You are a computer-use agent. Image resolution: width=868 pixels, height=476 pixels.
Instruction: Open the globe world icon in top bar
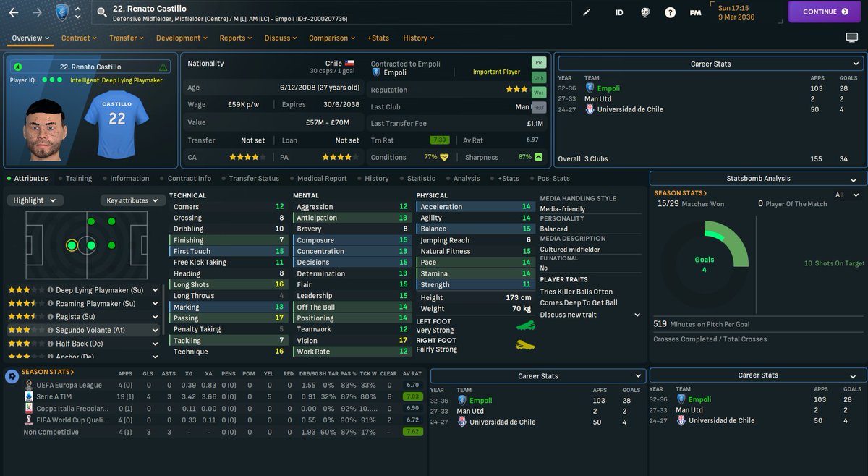click(x=645, y=12)
